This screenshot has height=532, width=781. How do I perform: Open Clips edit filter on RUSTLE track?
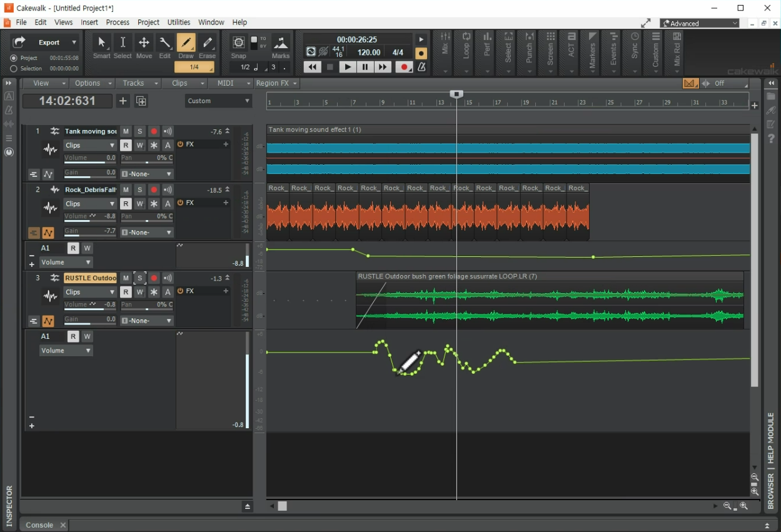pos(90,292)
